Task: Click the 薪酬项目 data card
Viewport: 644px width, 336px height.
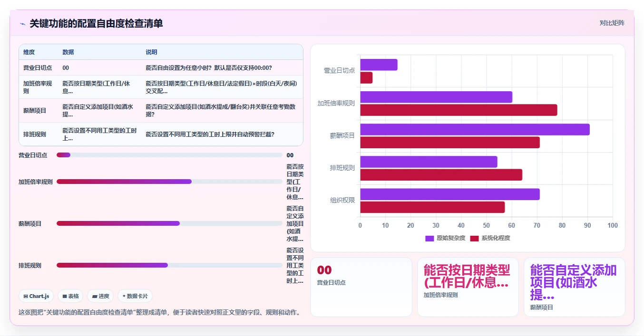Action: tap(575, 287)
